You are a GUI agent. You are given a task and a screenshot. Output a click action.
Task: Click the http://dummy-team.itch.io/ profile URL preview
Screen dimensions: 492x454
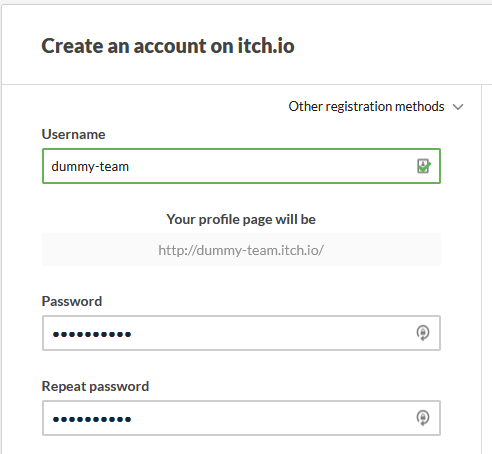pyautogui.click(x=241, y=250)
